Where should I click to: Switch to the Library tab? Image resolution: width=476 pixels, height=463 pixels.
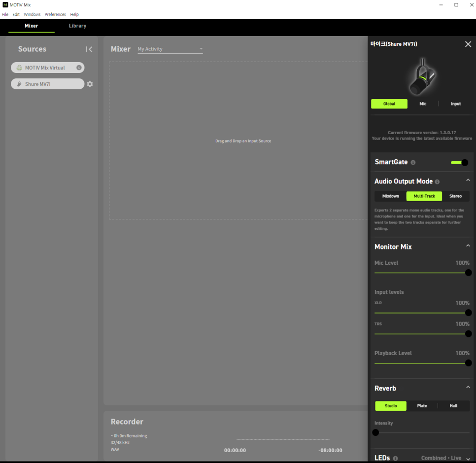pyautogui.click(x=77, y=26)
